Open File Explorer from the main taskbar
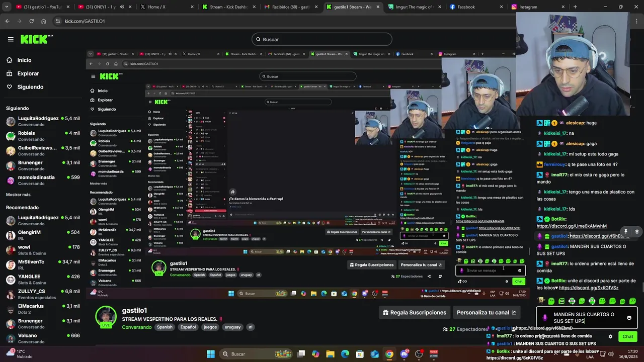644x362 pixels. click(331, 354)
